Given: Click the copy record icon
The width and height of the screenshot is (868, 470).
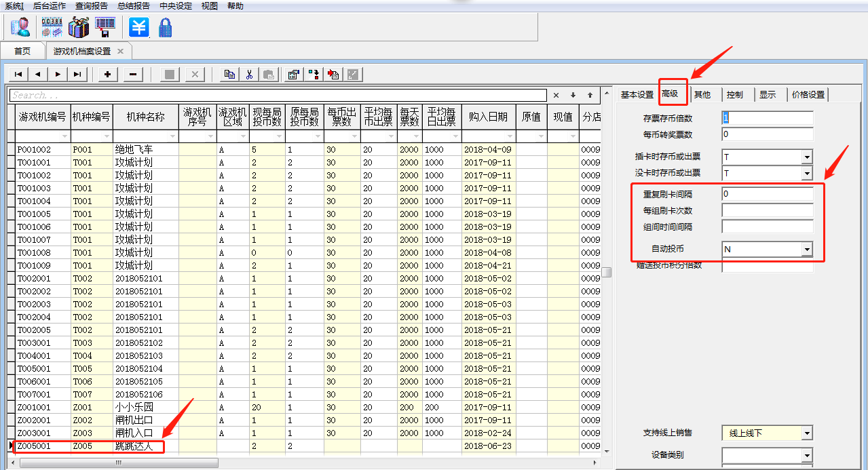Looking at the screenshot, I should tap(230, 75).
